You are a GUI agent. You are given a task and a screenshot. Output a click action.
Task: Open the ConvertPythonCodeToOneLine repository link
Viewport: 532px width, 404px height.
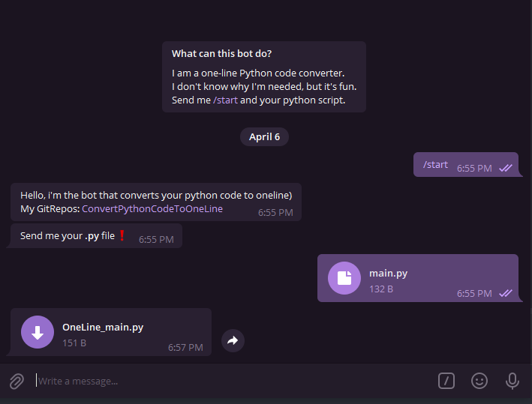coord(152,209)
